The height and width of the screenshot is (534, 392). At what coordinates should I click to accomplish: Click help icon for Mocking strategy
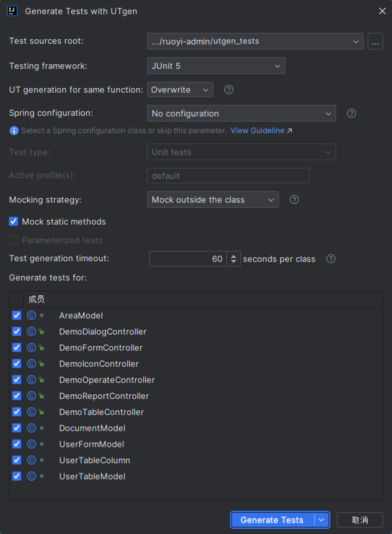(x=294, y=199)
